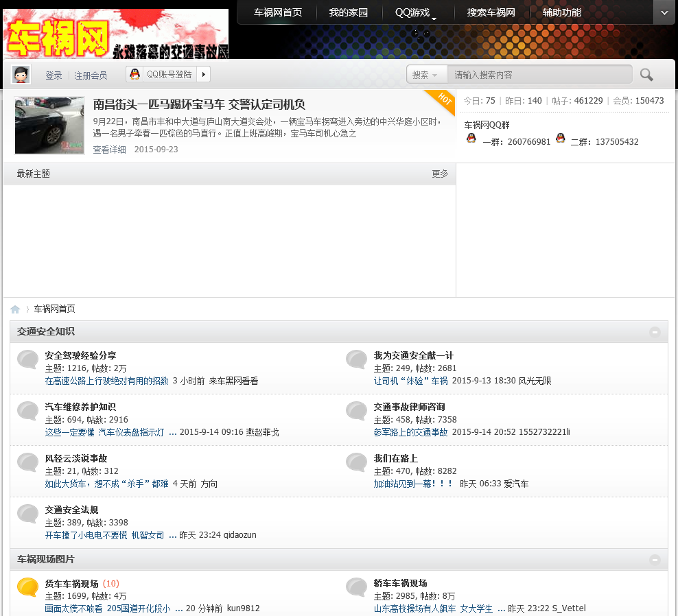Open the 交通事故律师咨询 forum title

point(409,407)
